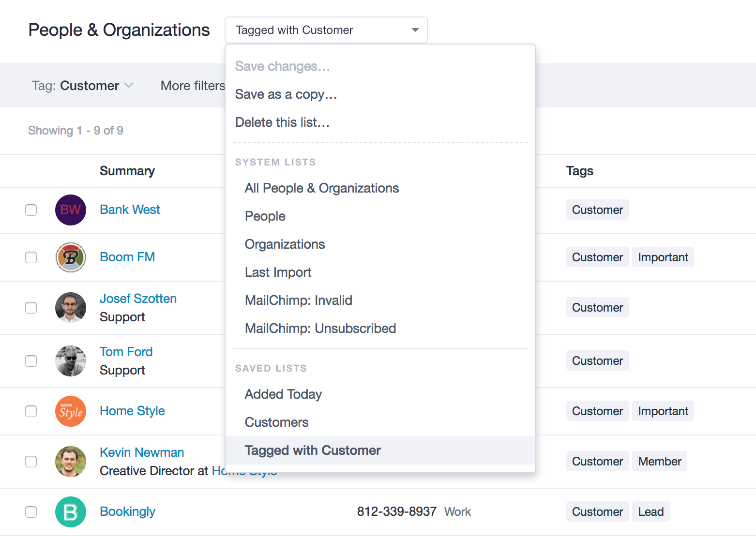Open the Boom FM logo avatar
This screenshot has height=539, width=756.
click(x=71, y=257)
